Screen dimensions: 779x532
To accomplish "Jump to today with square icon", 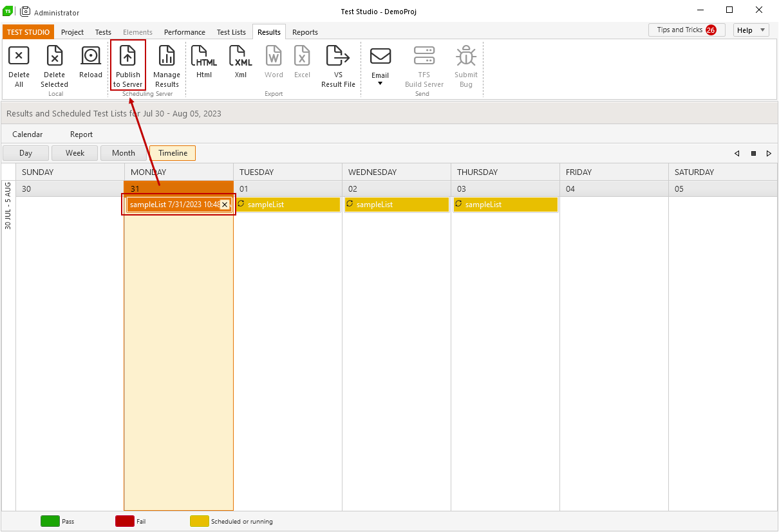I will pos(753,154).
